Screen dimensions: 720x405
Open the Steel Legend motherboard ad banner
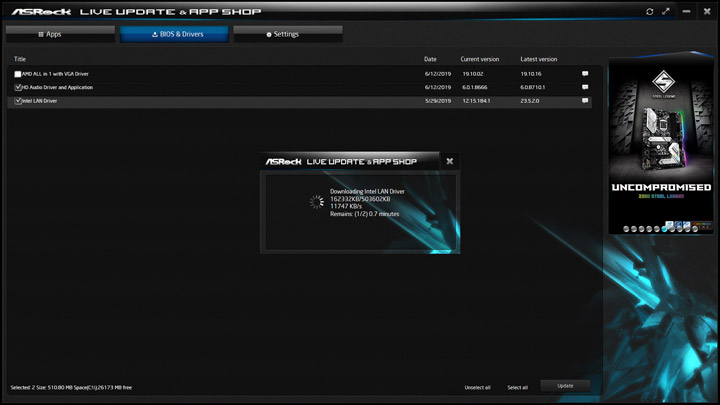click(661, 142)
